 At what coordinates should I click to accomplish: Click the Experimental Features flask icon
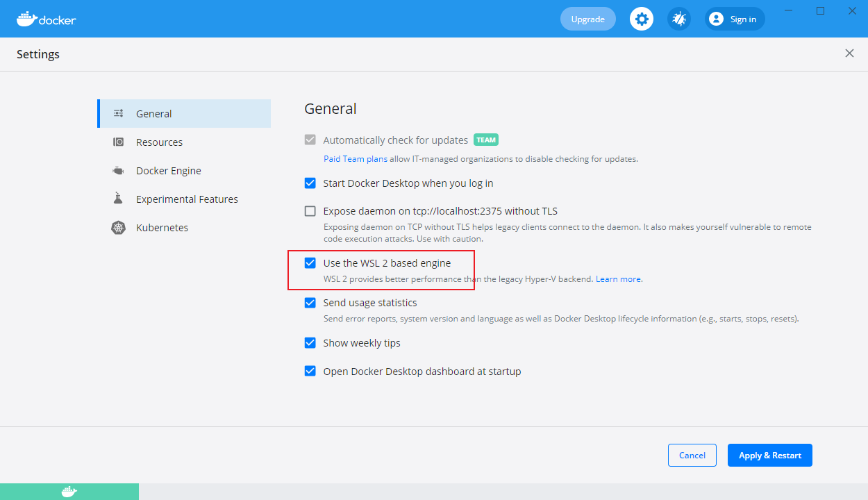coord(119,199)
